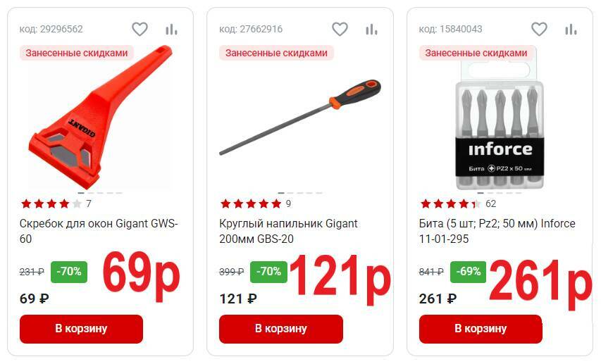The width and height of the screenshot is (601, 364).
Task: Select first image carousel dot under scraper photo
Action: pyautogui.click(x=81, y=193)
